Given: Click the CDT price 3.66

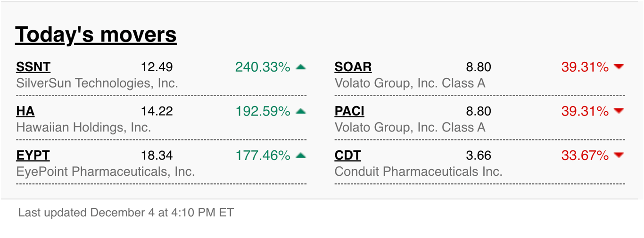Looking at the screenshot, I should [479, 156].
